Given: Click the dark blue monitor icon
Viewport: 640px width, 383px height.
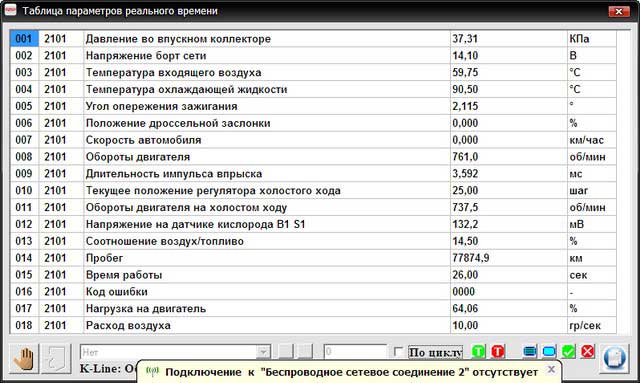Looking at the screenshot, I should (x=530, y=352).
